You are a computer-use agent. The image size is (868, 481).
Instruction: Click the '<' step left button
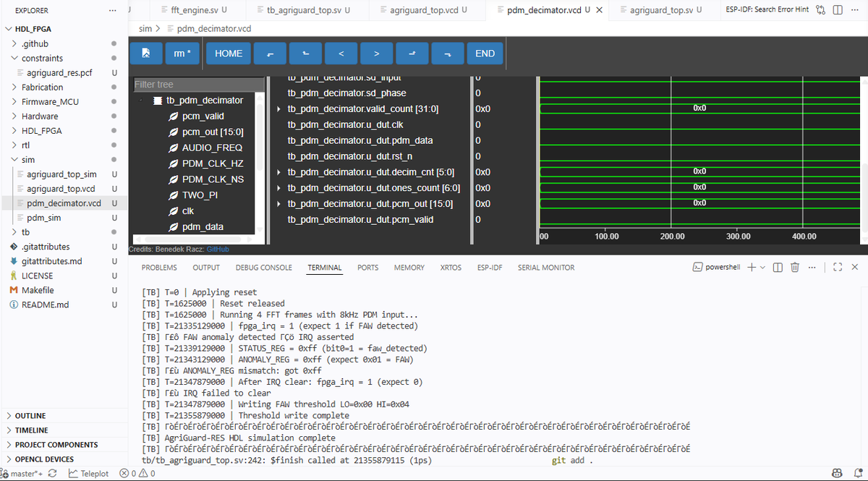pyautogui.click(x=341, y=54)
